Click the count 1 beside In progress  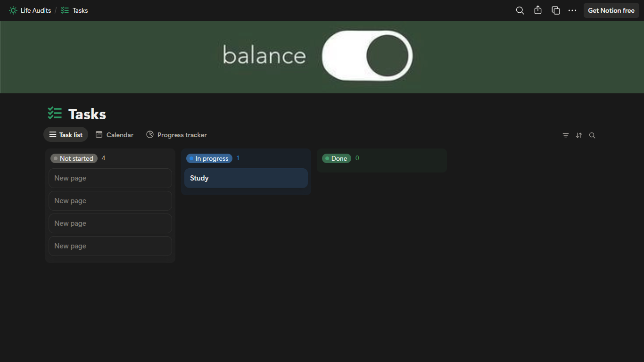(238, 158)
